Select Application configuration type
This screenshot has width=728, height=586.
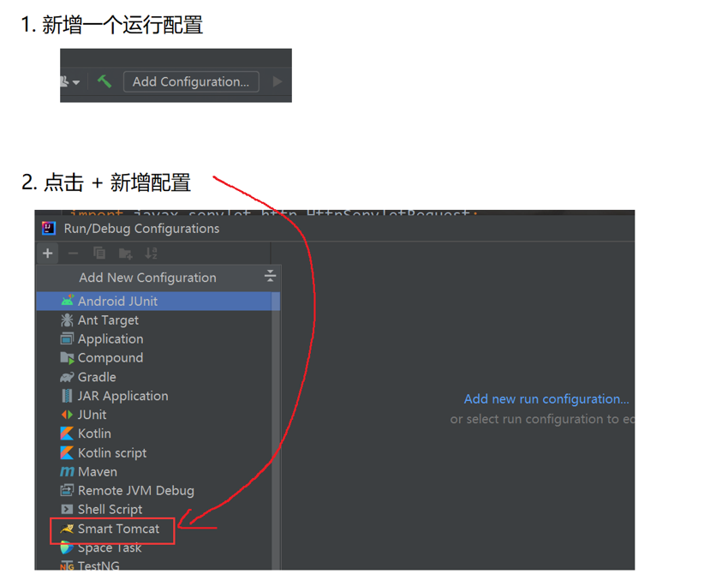click(154, 339)
